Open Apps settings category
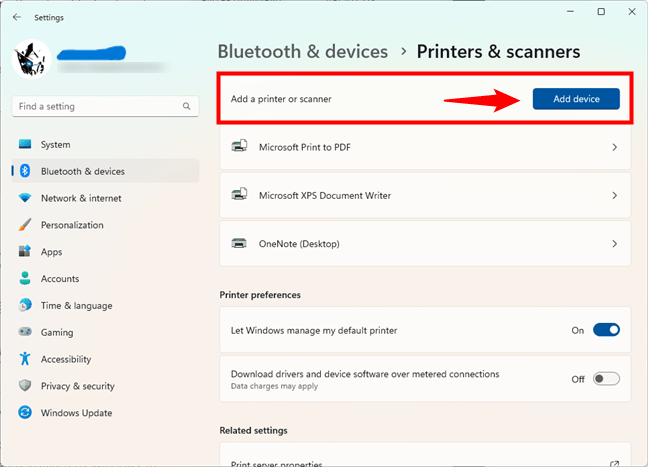Image resolution: width=648 pixels, height=467 pixels. point(105,252)
